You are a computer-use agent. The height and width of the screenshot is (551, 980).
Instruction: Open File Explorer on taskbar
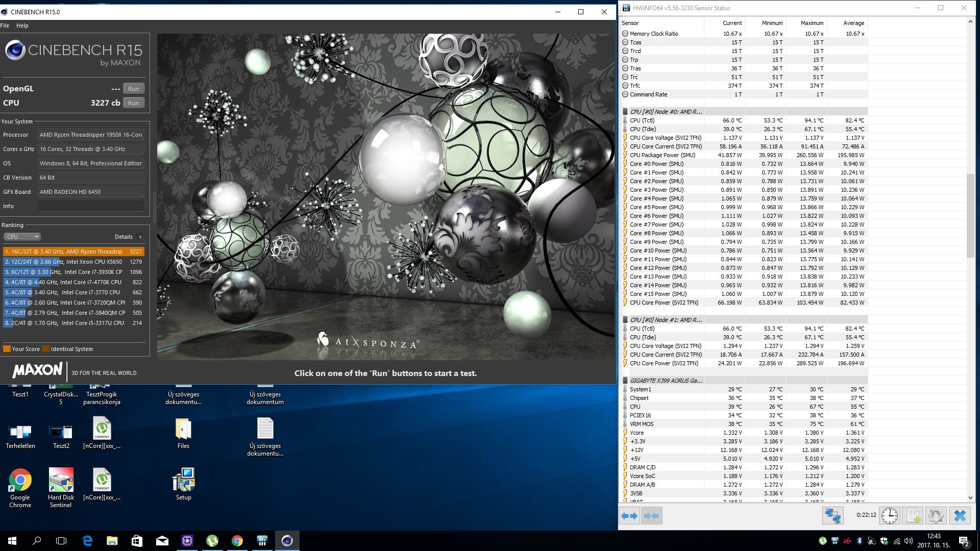(x=112, y=541)
